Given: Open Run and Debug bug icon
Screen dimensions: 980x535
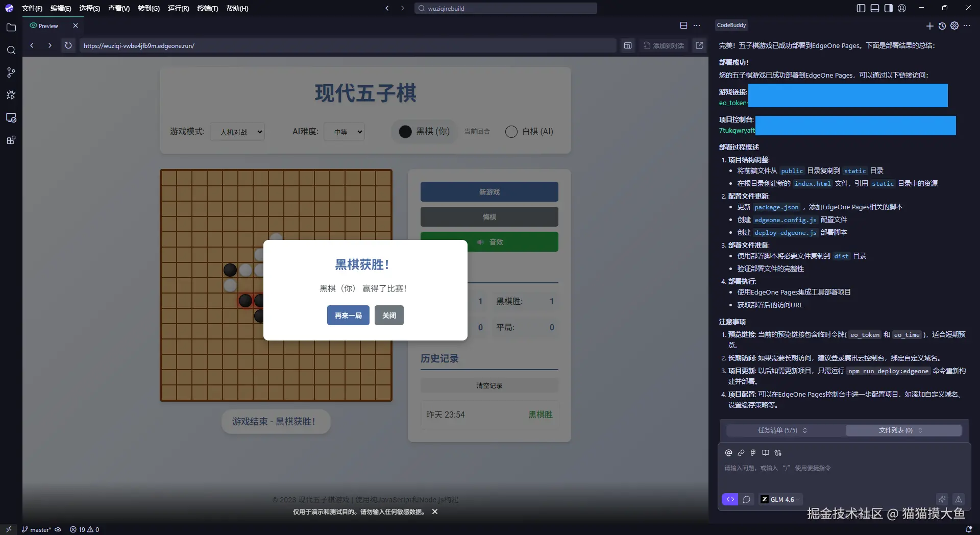Looking at the screenshot, I should tap(11, 95).
